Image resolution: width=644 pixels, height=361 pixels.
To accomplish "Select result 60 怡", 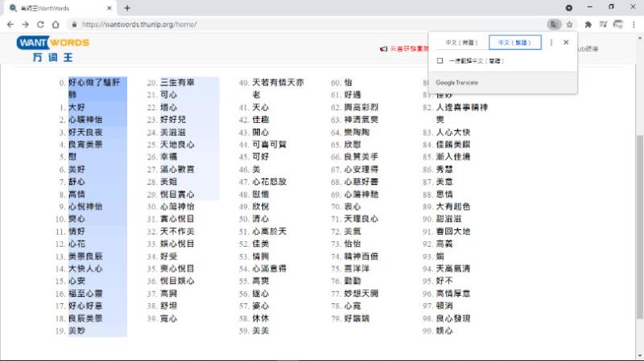I will coord(349,83).
